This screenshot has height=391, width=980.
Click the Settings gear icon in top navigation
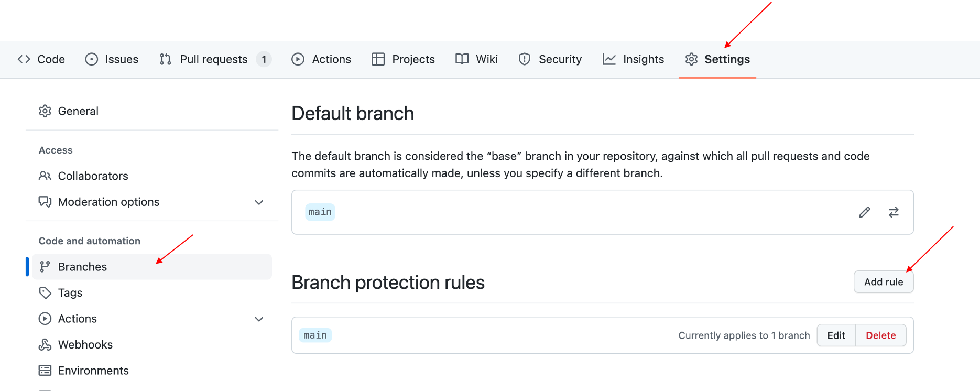click(x=692, y=59)
